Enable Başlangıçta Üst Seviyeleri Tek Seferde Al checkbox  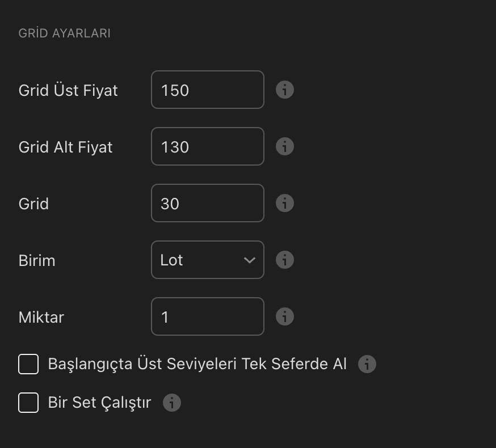(x=28, y=364)
